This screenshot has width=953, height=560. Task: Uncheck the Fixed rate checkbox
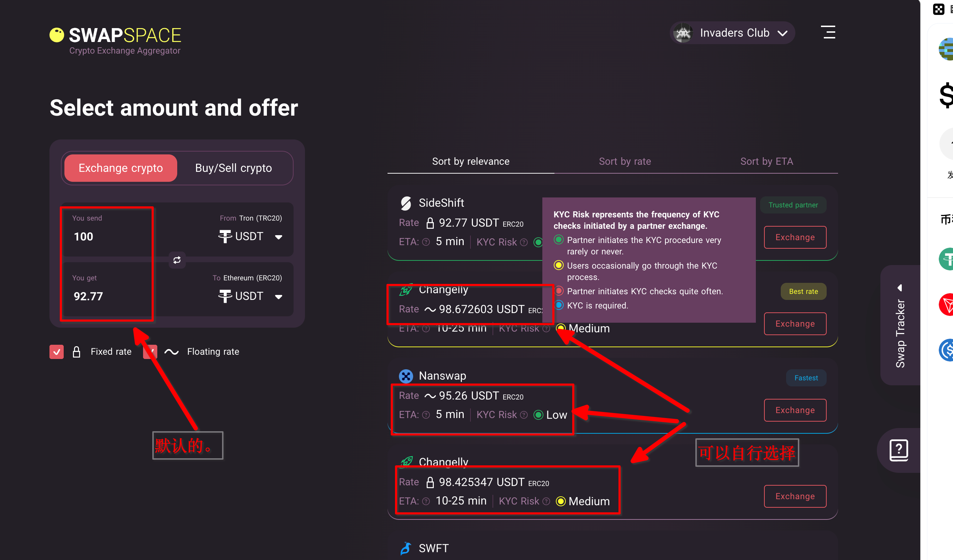click(57, 352)
